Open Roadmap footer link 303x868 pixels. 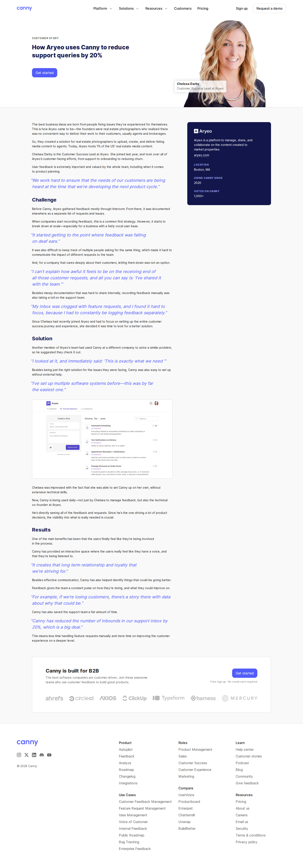coord(126,770)
